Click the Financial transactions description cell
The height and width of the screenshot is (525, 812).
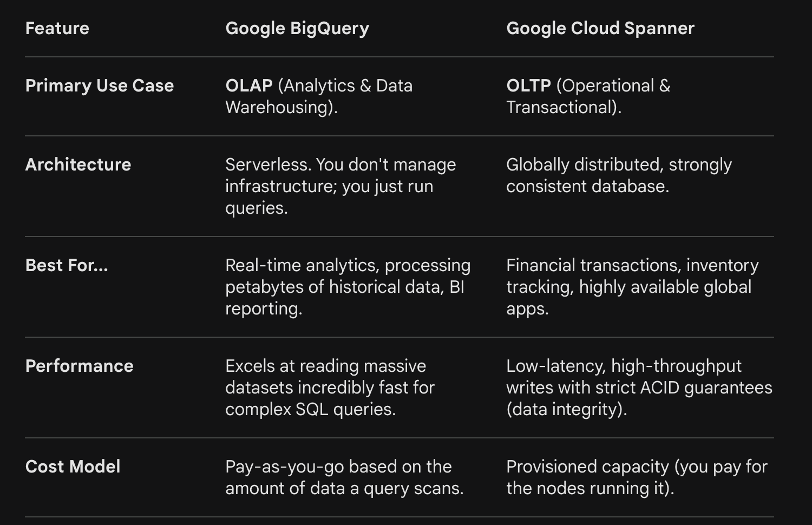click(632, 287)
